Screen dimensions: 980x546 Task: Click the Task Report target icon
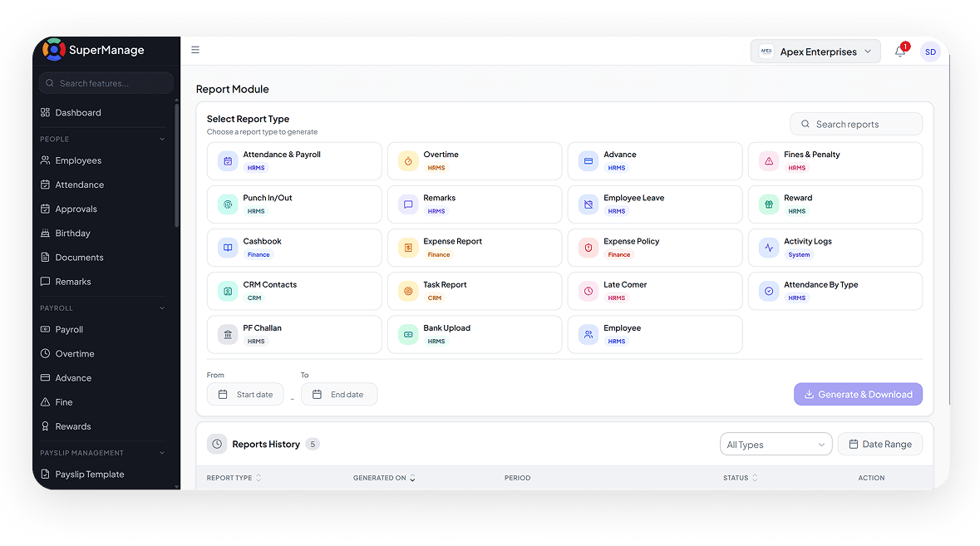coord(408,291)
